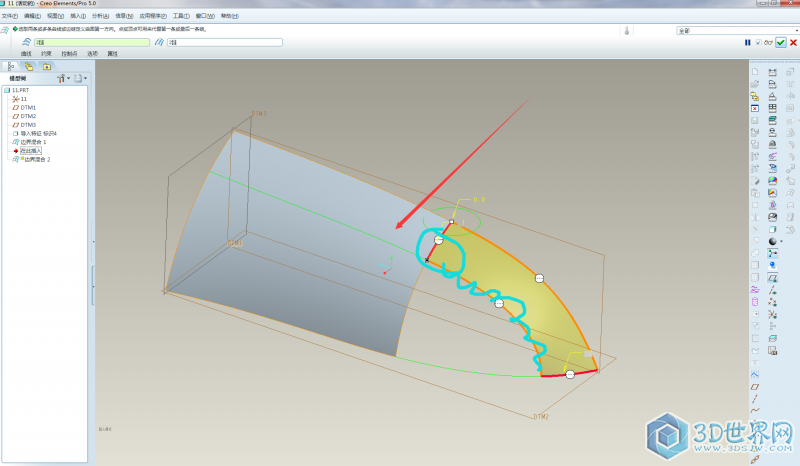Image resolution: width=800 pixels, height=466 pixels.
Task: Select 在此插入 marker in model tree
Action: coord(27,151)
